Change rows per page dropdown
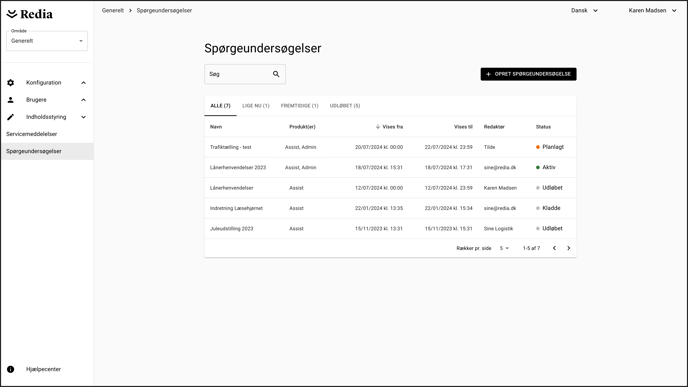The height and width of the screenshot is (387, 688). pos(504,248)
